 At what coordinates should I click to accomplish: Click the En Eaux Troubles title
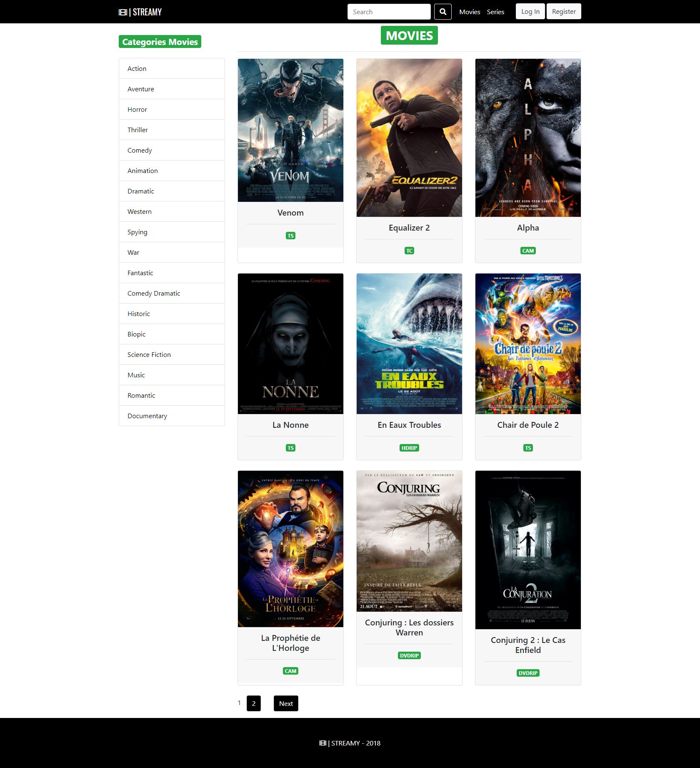tap(409, 425)
